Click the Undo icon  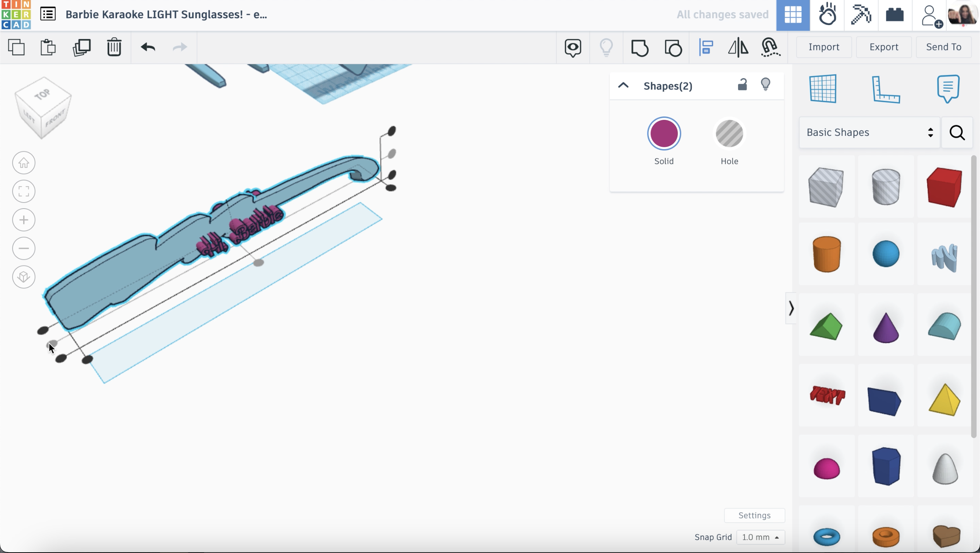click(x=148, y=47)
